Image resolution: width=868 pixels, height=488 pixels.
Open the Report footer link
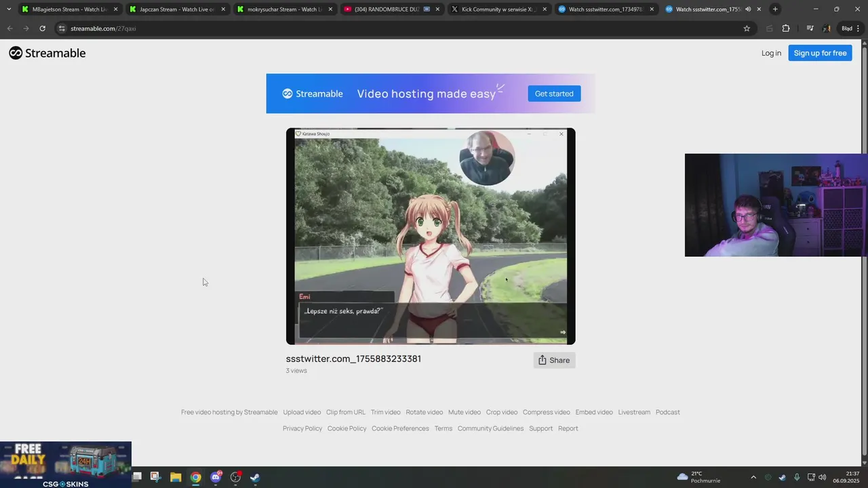(x=568, y=428)
